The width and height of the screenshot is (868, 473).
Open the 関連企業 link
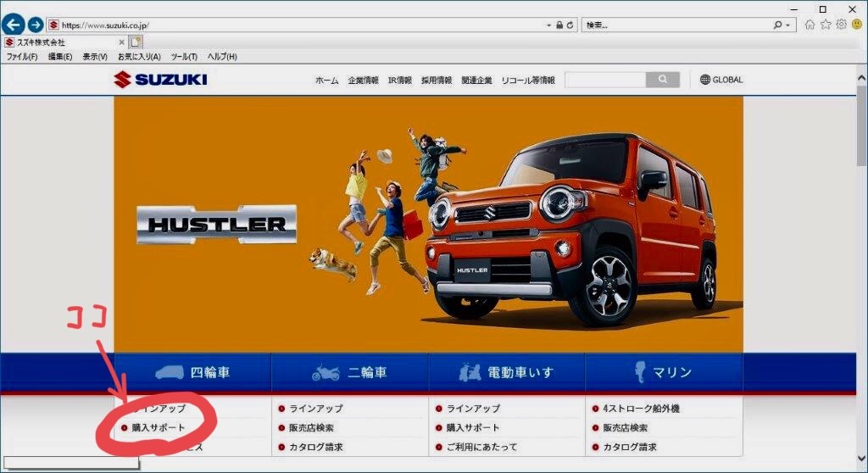pos(476,81)
